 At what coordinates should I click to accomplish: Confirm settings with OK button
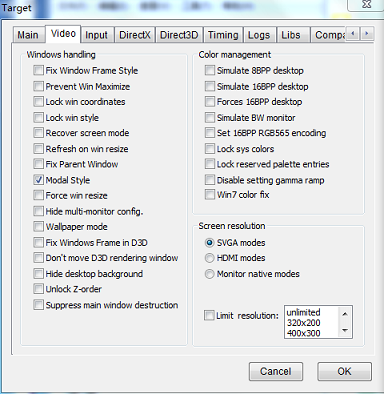click(x=344, y=371)
